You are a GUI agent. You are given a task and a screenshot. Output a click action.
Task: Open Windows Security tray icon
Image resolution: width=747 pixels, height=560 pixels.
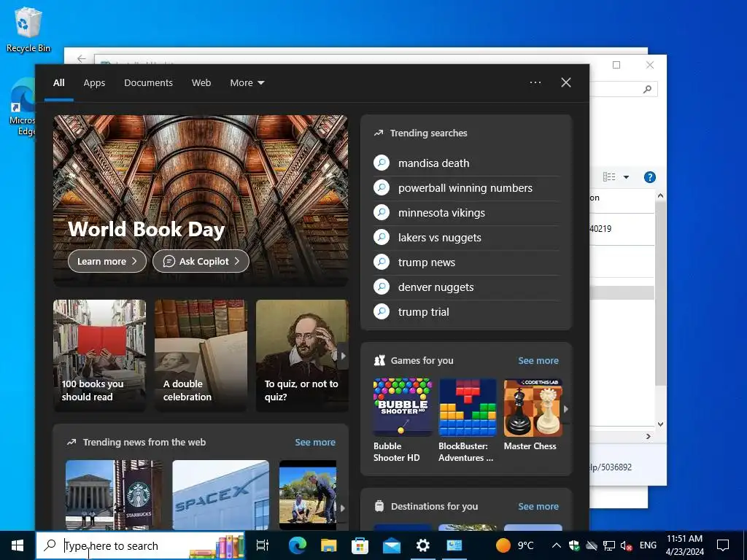(574, 545)
